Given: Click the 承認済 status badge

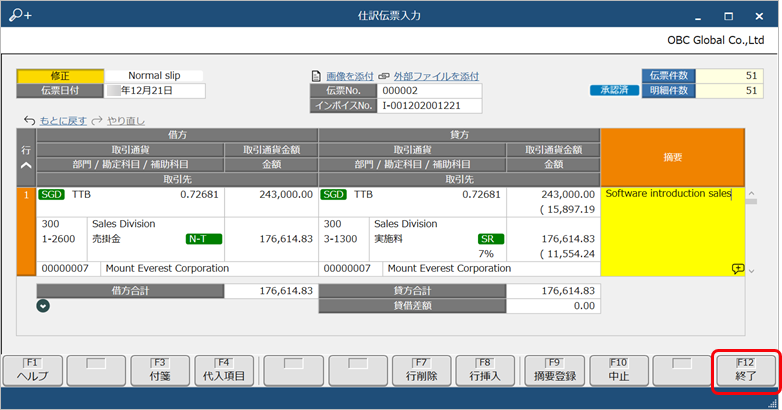Looking at the screenshot, I should [614, 90].
